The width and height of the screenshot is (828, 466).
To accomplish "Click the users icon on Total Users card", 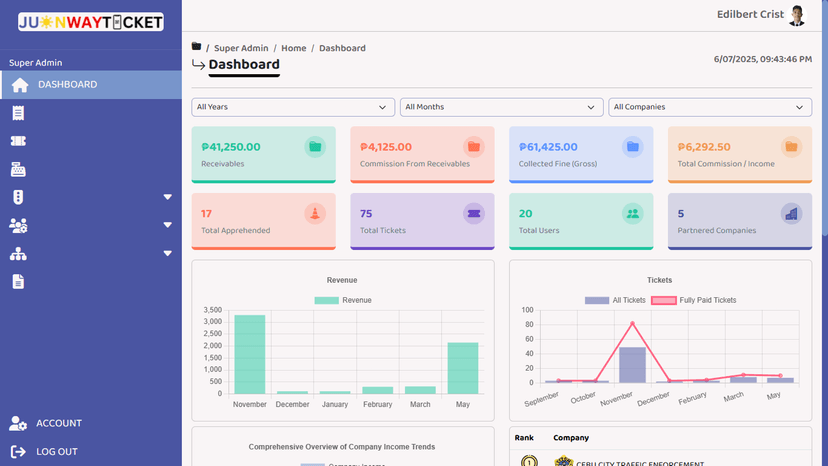I will pyautogui.click(x=632, y=213).
